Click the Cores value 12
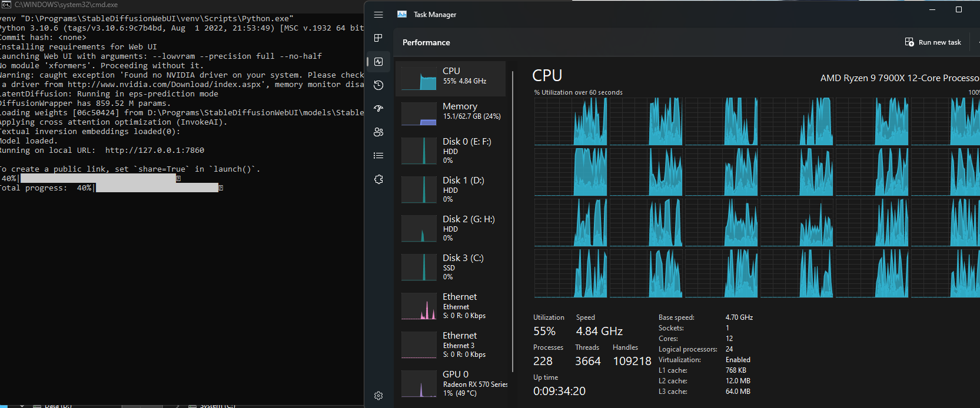980x408 pixels. coord(729,339)
